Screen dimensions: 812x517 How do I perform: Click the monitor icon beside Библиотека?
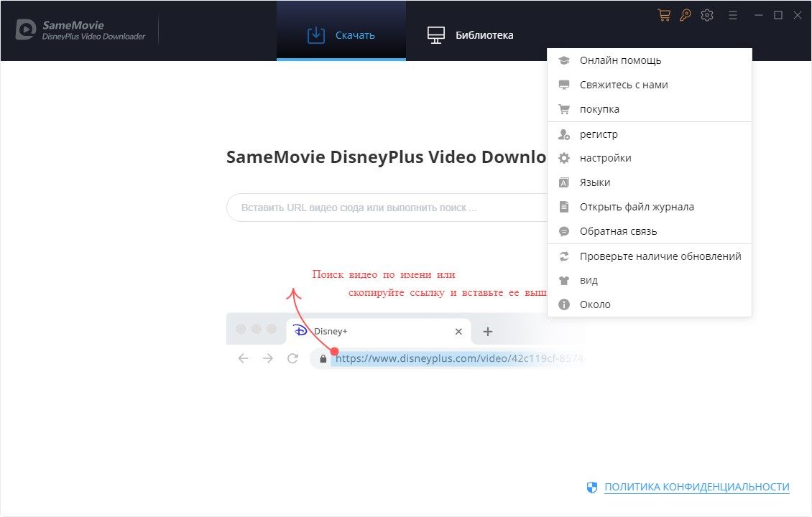436,35
